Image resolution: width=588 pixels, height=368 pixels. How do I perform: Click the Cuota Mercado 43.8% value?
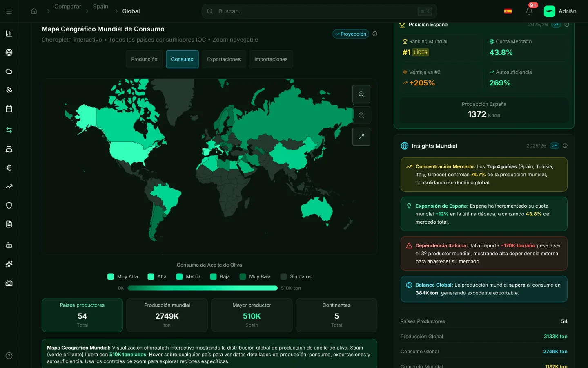tap(501, 52)
